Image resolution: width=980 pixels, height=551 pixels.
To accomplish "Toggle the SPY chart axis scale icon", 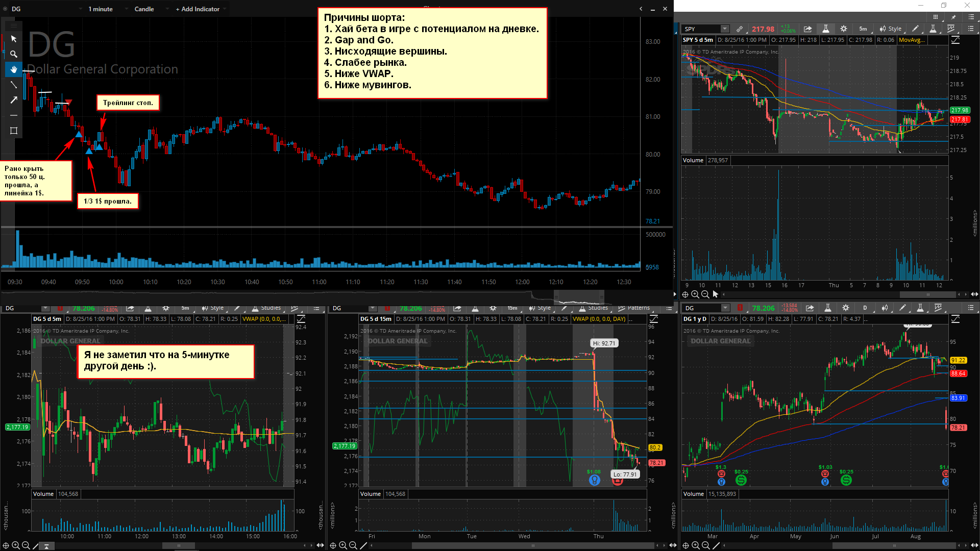I will pos(955,40).
